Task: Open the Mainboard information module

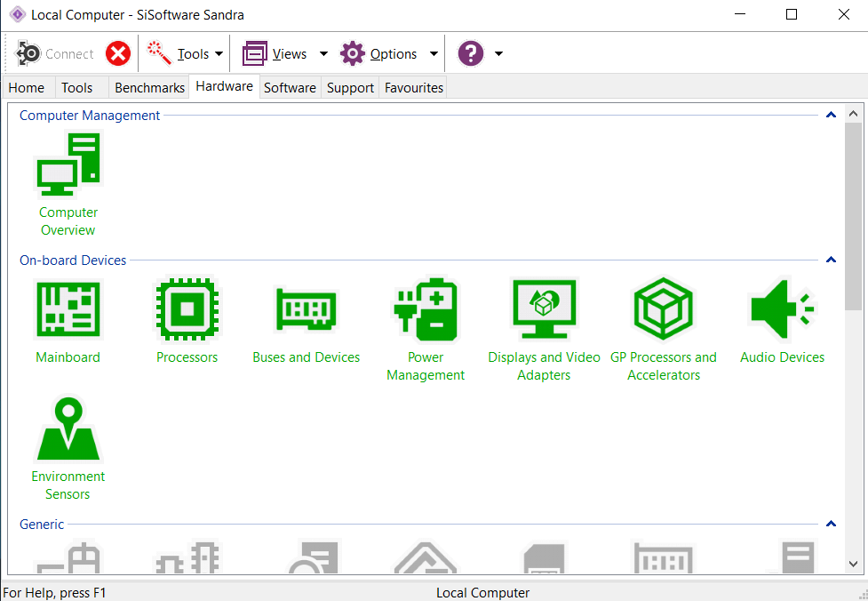Action: click(68, 309)
